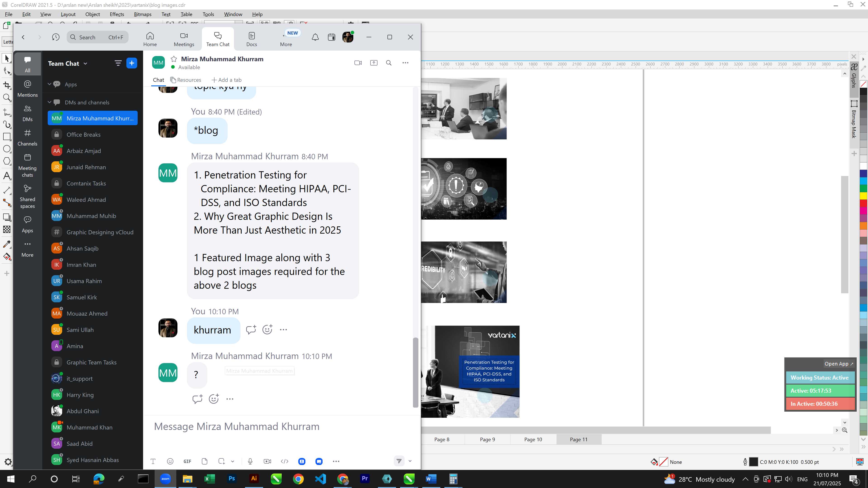Open Graphic Designing vCloud channel
Viewport: 868px width, 488px height.
(93, 232)
